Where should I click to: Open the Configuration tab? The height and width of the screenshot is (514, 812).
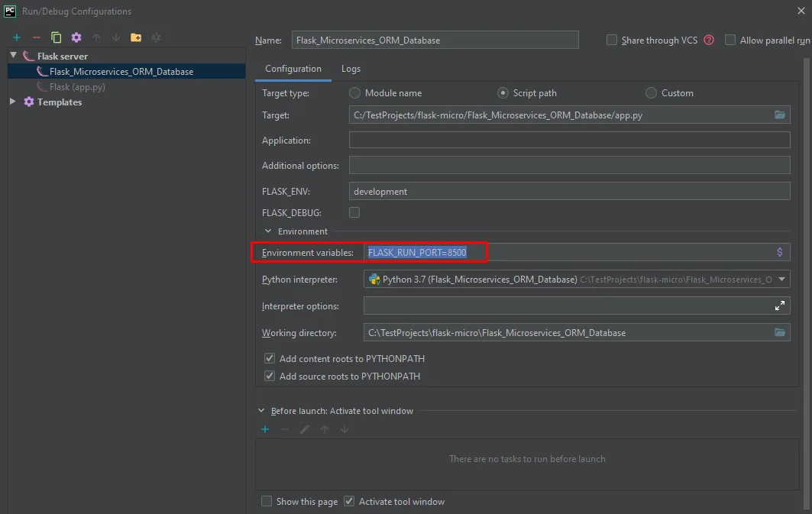293,69
